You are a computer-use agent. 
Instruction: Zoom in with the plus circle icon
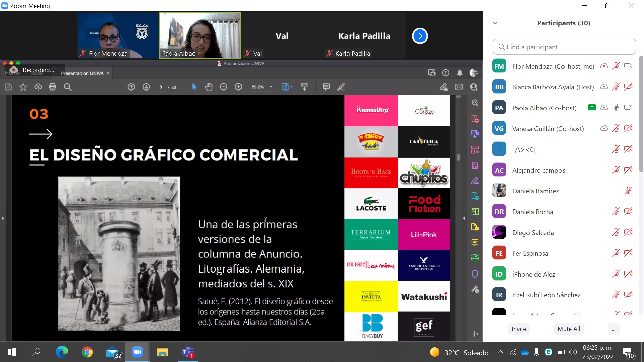[x=238, y=87]
